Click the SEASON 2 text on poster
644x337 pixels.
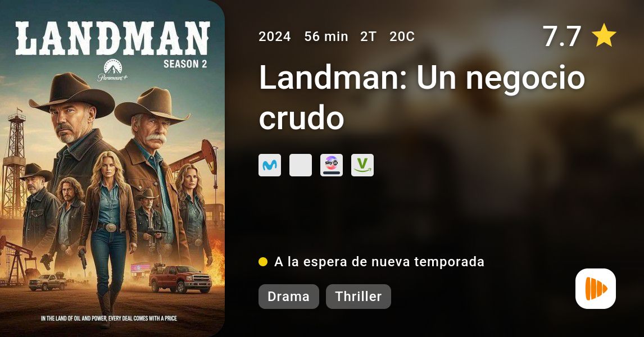[x=185, y=64]
